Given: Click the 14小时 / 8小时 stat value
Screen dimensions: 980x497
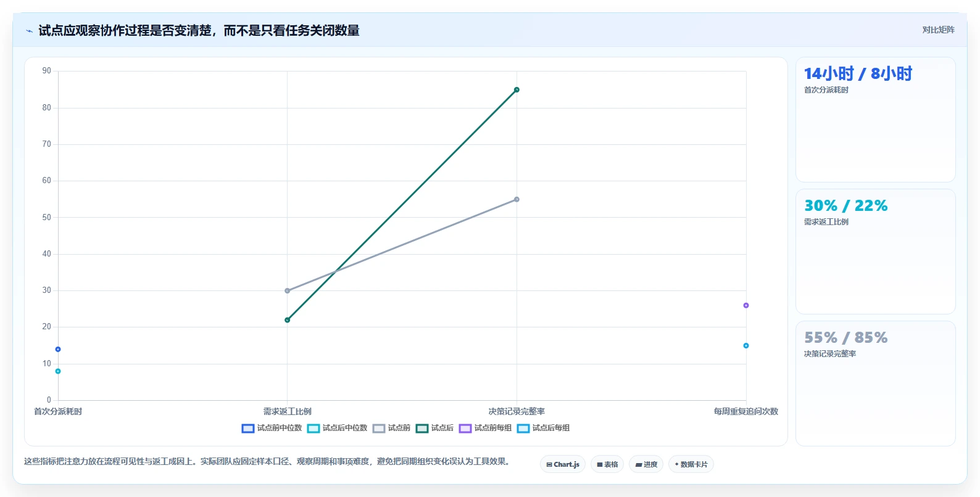Looking at the screenshot, I should (x=858, y=73).
